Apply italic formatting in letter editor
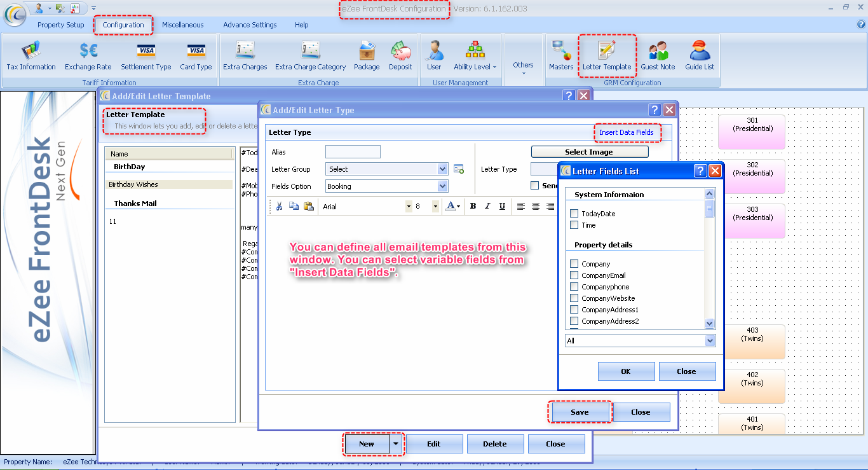 487,206
